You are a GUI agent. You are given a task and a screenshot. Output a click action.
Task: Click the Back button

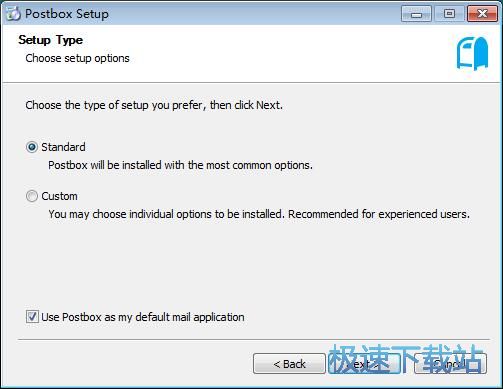pos(289,364)
